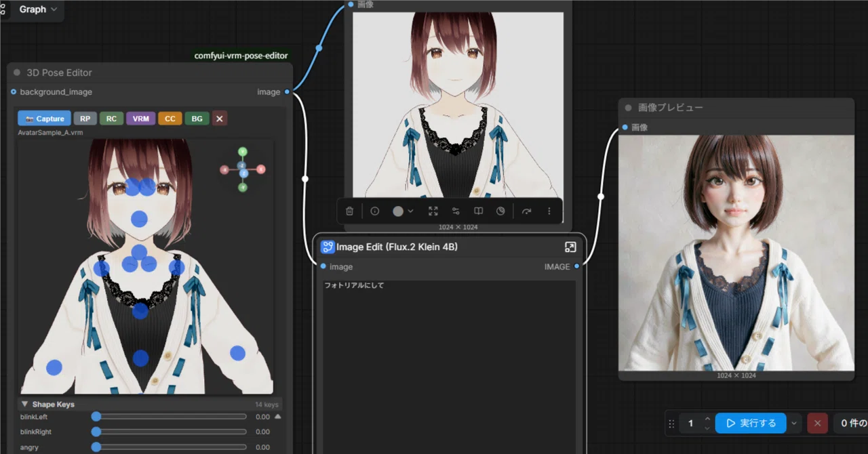Viewport: 868px width, 454px height.
Task: Click the circular dial icon beside the book icon
Action: point(500,211)
